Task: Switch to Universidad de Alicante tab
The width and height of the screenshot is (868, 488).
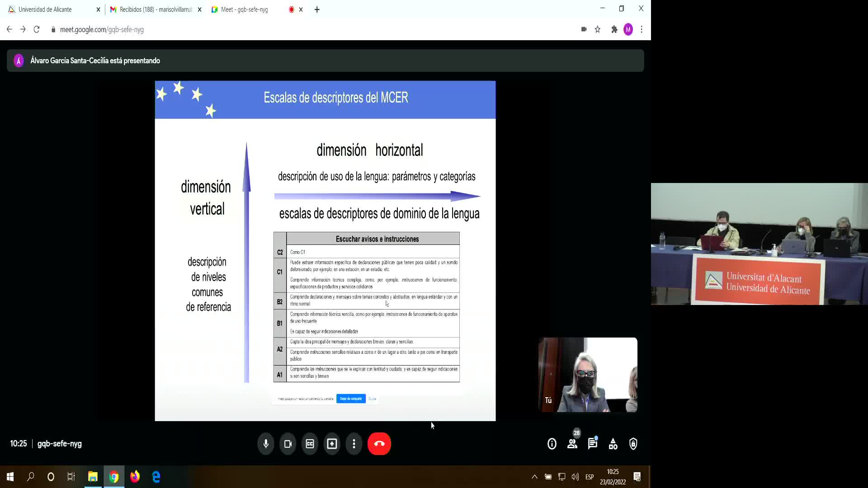Action: coord(45,9)
